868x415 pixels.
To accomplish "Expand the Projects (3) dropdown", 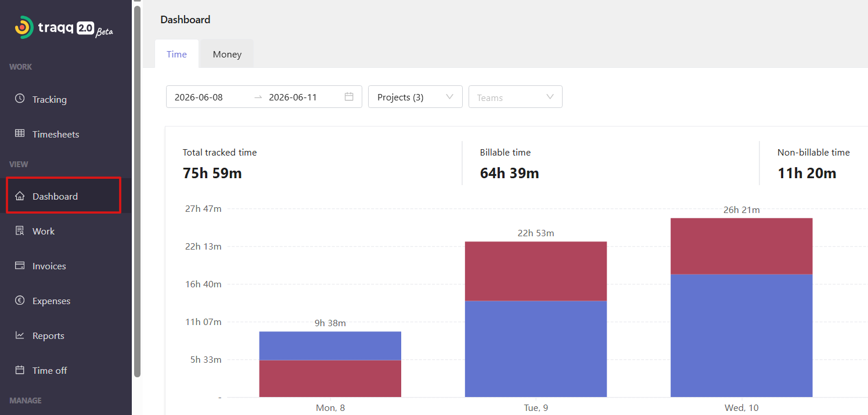I will [415, 97].
